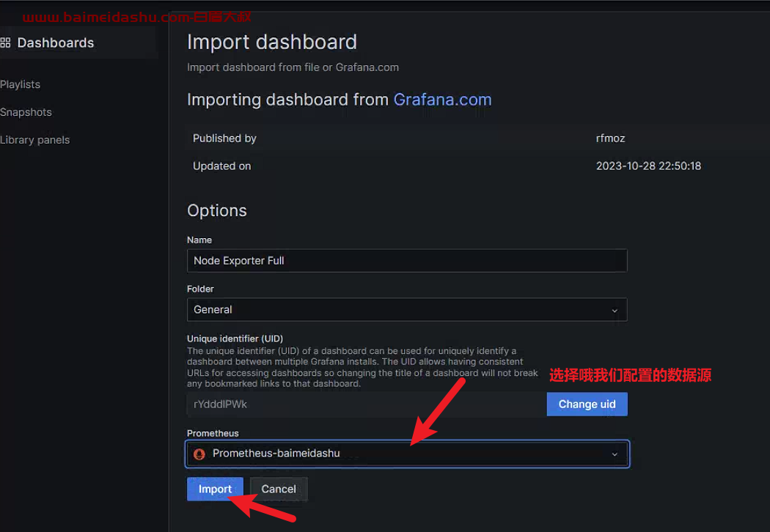This screenshot has height=532, width=770.
Task: Select the publisher name rfmoz
Action: point(610,138)
